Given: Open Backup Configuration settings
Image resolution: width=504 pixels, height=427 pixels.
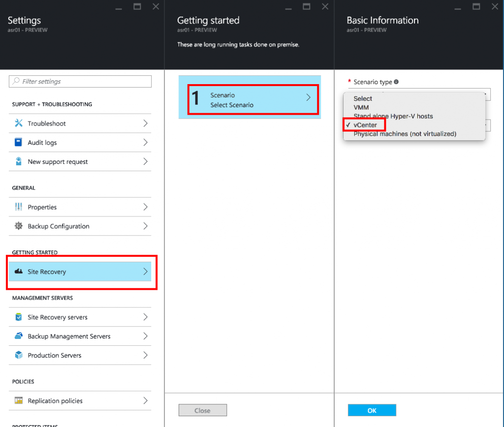Looking at the screenshot, I should pyautogui.click(x=80, y=226).
